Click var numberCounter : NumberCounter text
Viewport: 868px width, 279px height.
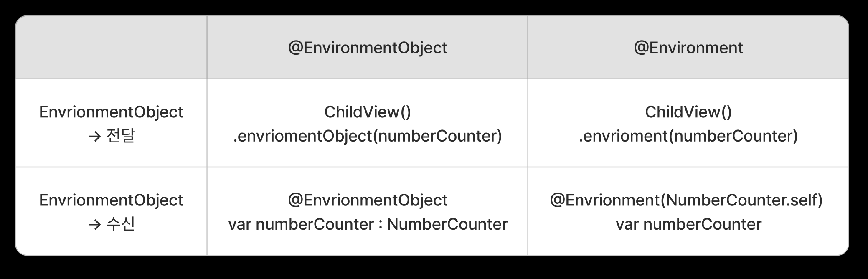tap(368, 224)
